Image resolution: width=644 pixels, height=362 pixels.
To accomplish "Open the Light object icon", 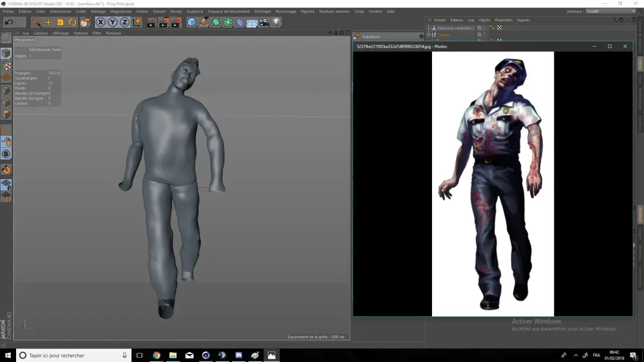I will (276, 22).
